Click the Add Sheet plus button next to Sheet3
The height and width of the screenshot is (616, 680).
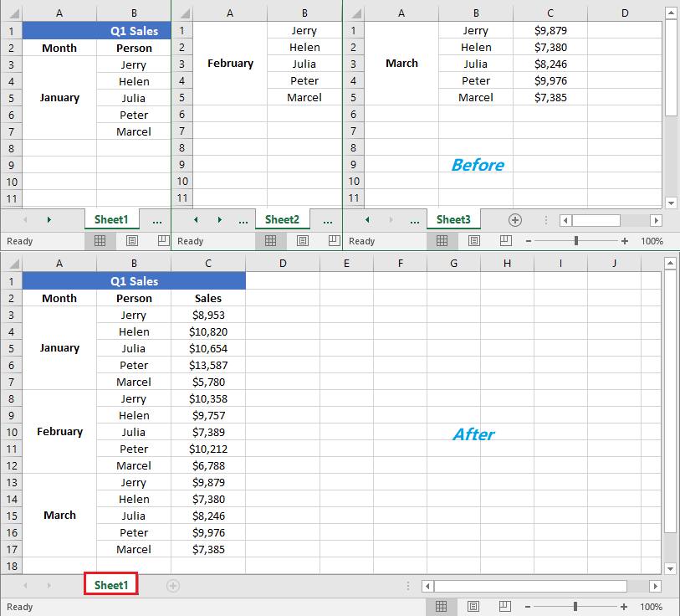click(514, 219)
